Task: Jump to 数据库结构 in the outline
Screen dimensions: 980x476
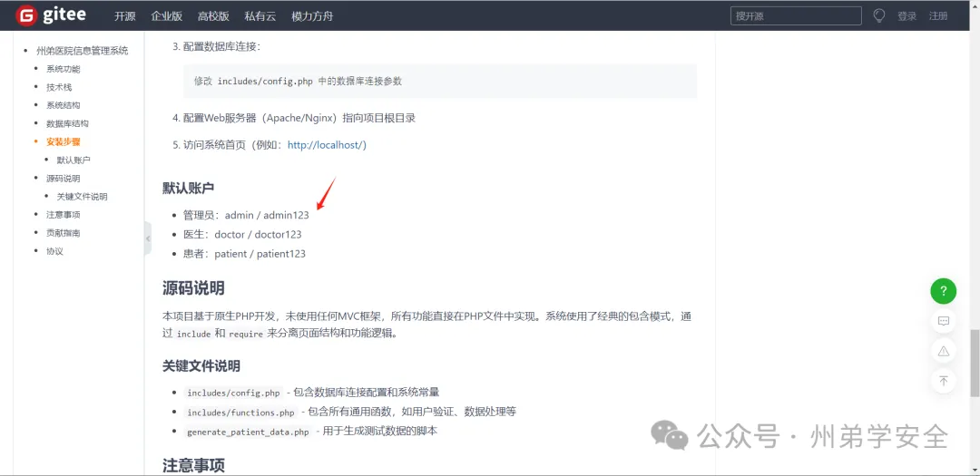Action: tap(67, 123)
